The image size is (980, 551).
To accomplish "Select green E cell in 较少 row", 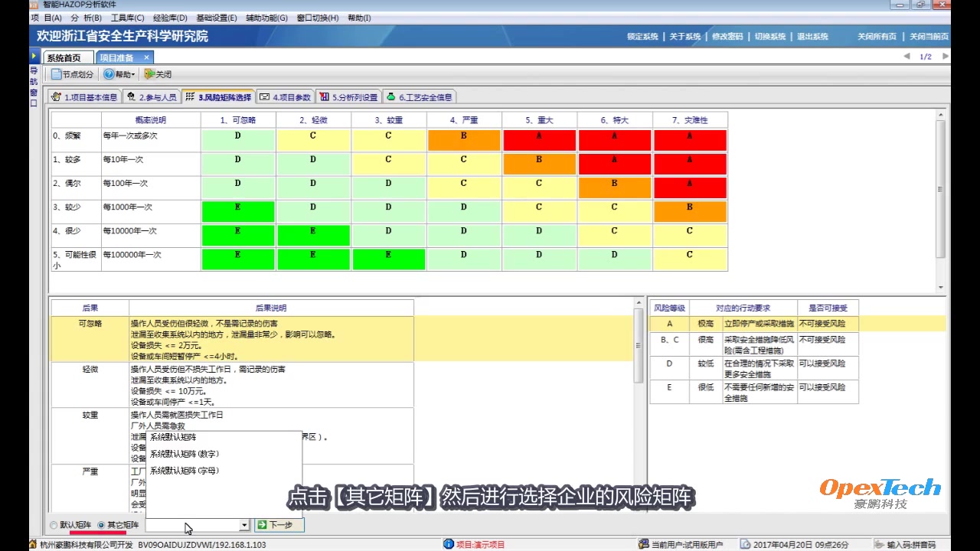I will click(x=237, y=211).
